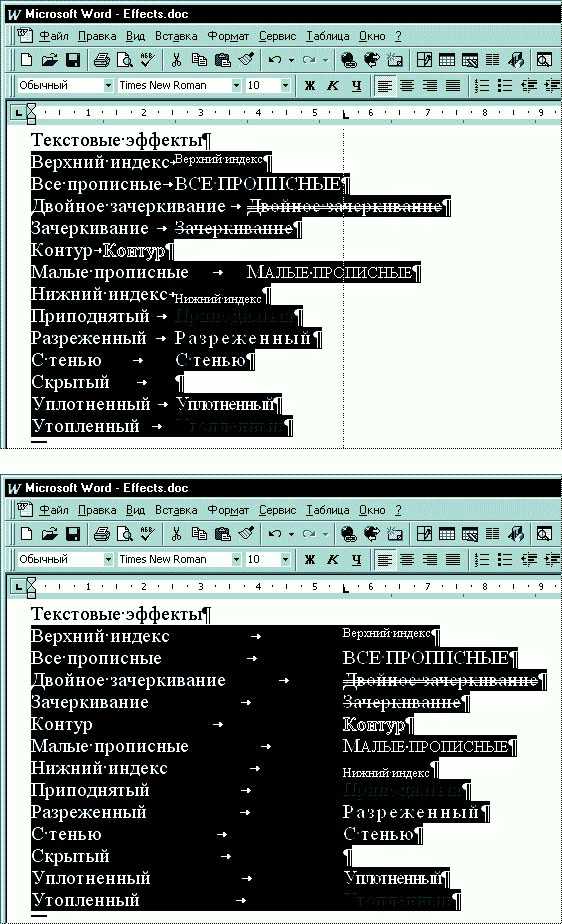Click Columns icon in upper Word window
The width and height of the screenshot is (562, 924).
click(x=492, y=60)
